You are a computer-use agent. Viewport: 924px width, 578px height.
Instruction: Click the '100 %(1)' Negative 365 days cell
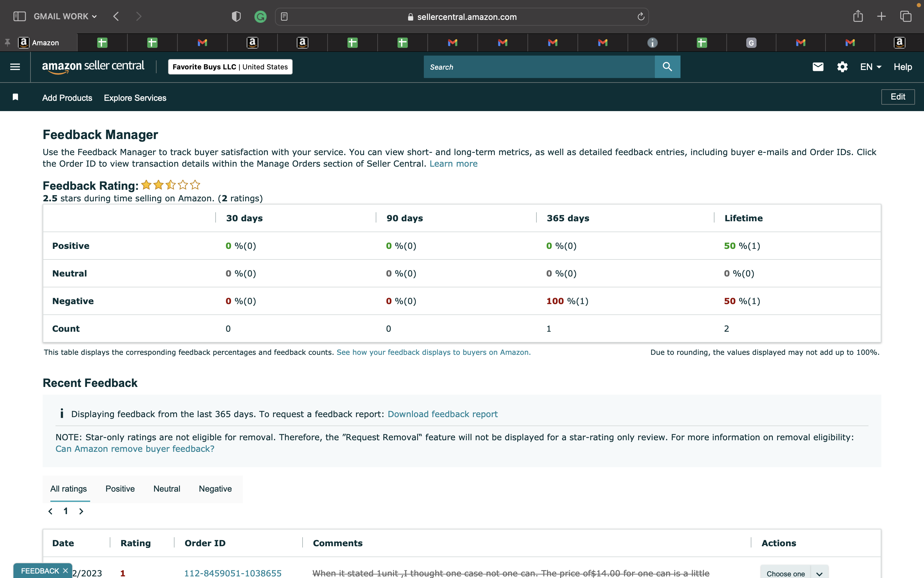coord(567,301)
